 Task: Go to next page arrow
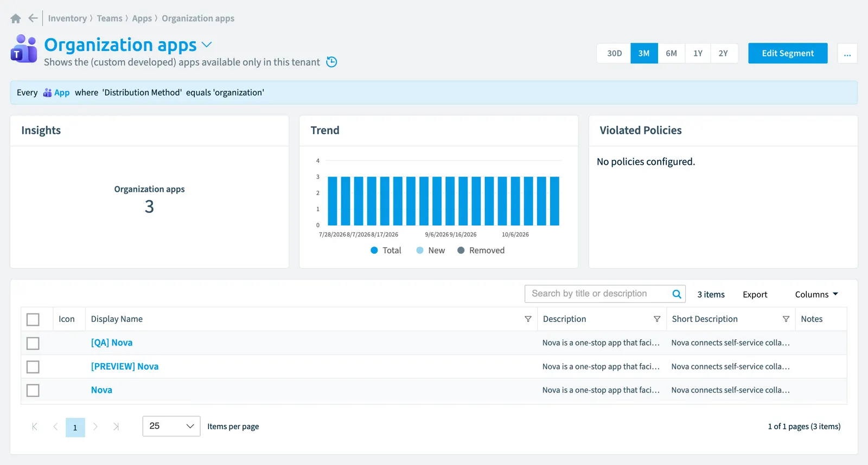tap(95, 427)
